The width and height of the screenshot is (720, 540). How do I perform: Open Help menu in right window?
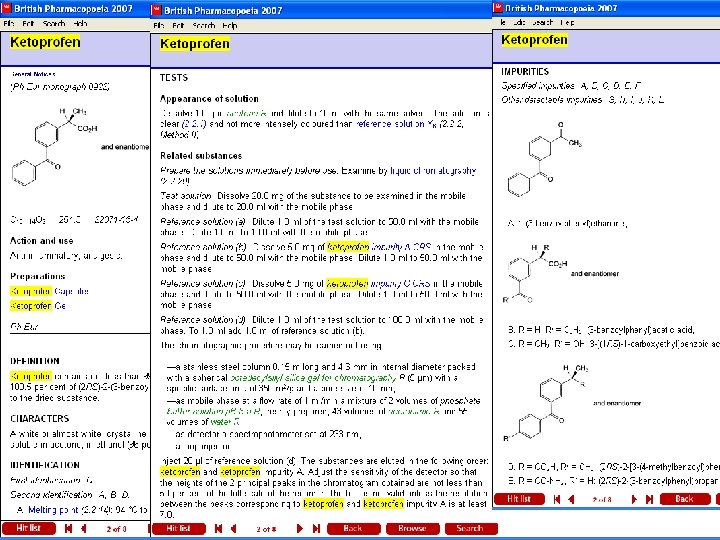pyautogui.click(x=567, y=22)
